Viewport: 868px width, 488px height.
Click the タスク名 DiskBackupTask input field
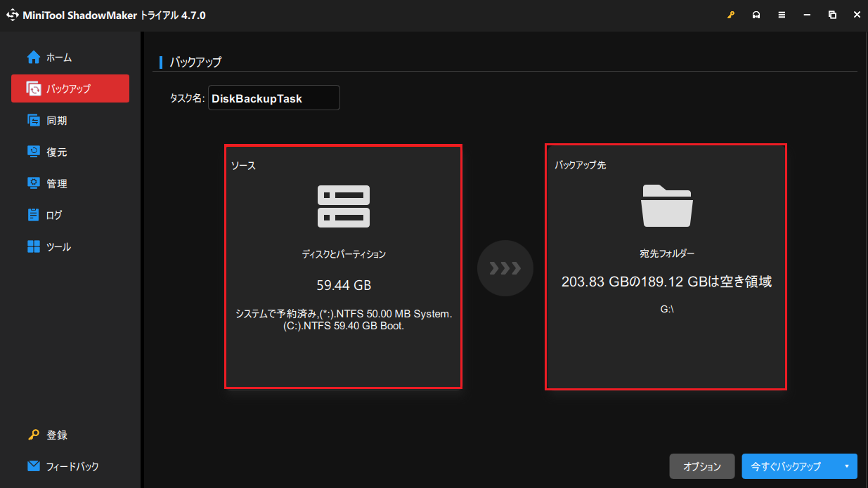click(273, 98)
